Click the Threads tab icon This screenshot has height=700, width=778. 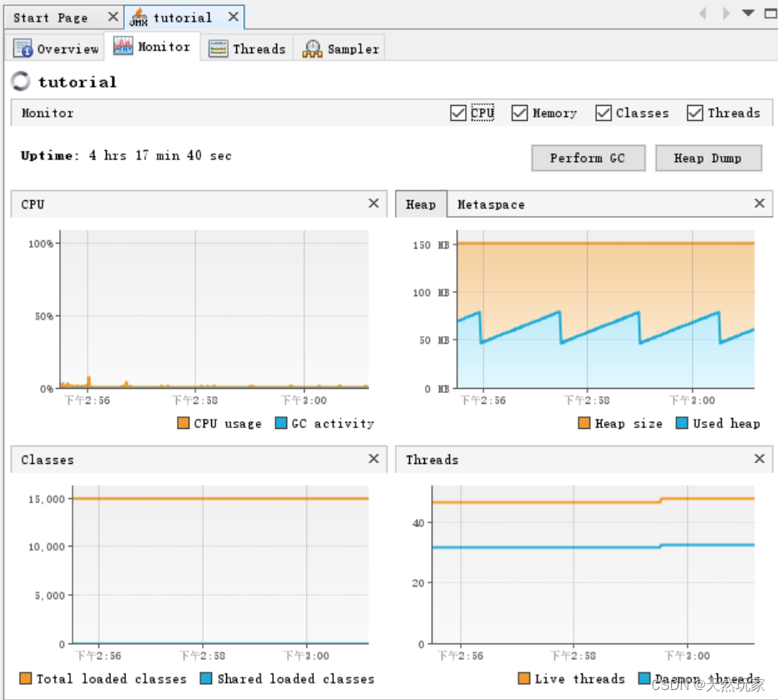(218, 48)
